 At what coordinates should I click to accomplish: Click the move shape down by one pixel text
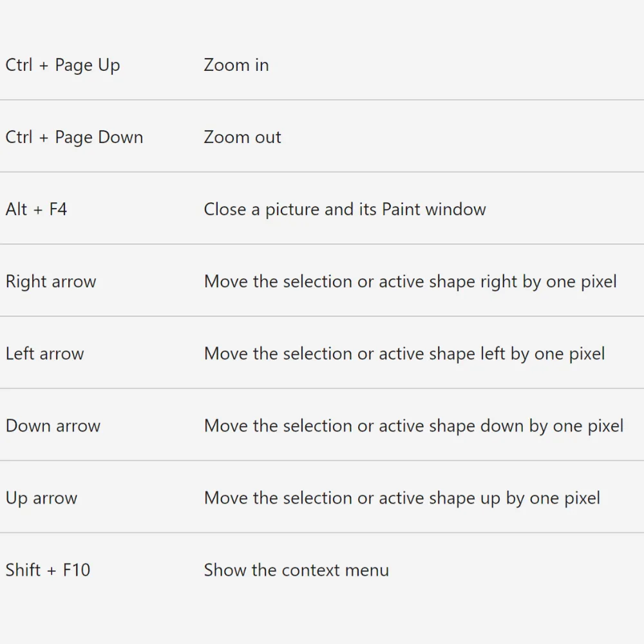(x=413, y=426)
